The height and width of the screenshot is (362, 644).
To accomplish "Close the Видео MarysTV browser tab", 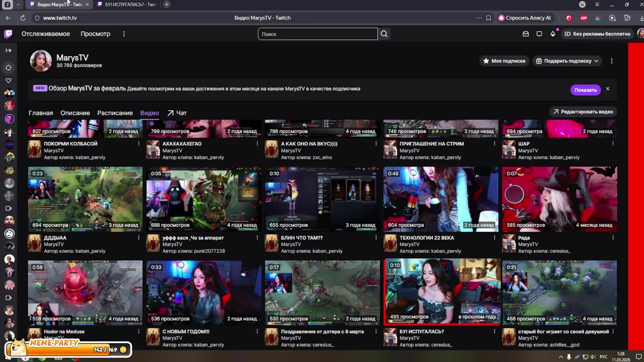I will (x=87, y=5).
